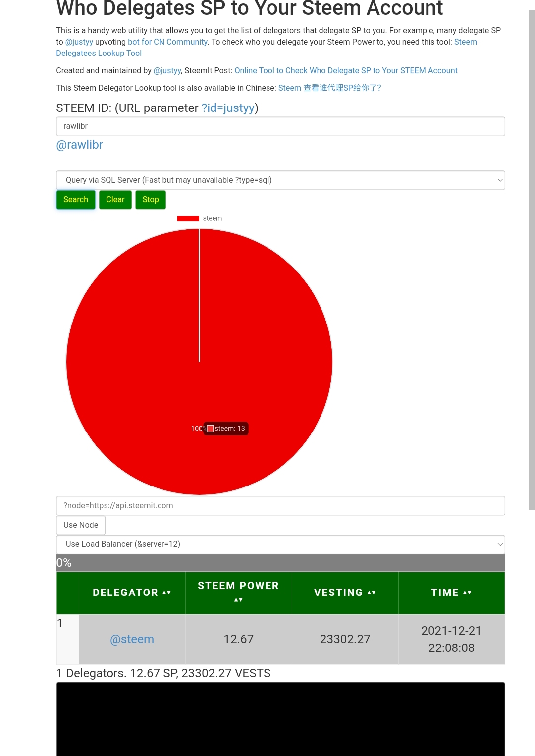Click the 12.67 steem power cell
Image resolution: width=535 pixels, height=756 pixels.
click(x=238, y=639)
